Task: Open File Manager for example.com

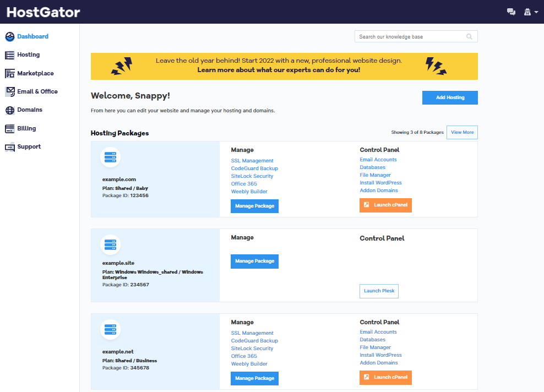Action: (375, 175)
